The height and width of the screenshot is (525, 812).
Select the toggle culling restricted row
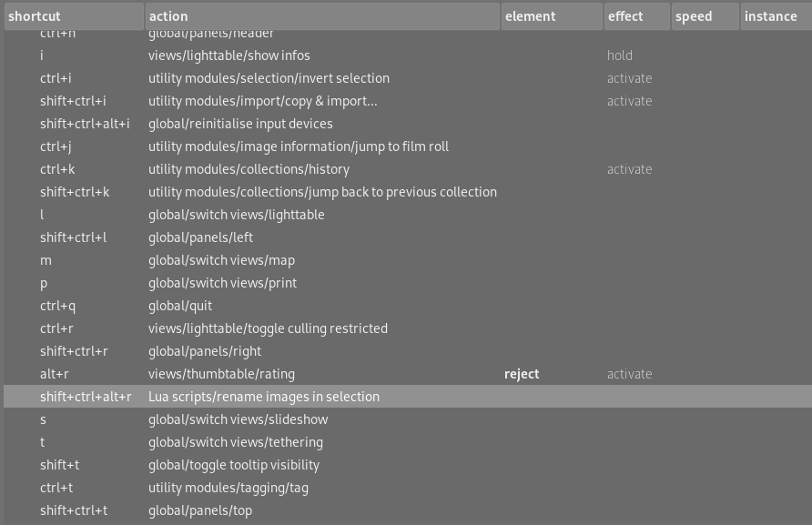point(268,328)
